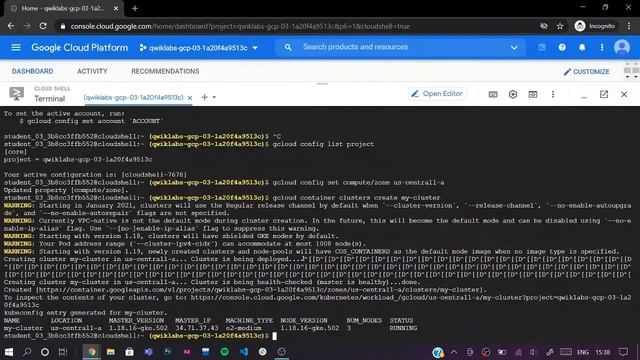Minimize the Cloud Shell panel

pyautogui.click(x=584, y=96)
